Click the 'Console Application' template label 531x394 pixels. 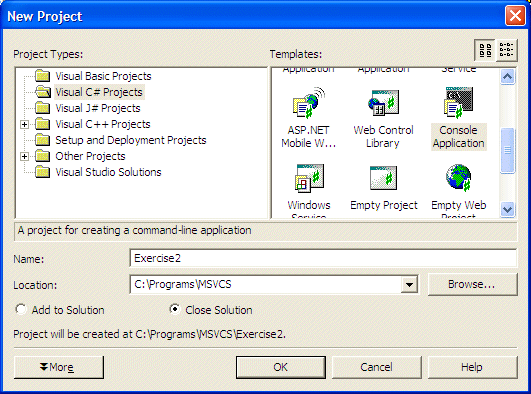click(459, 137)
